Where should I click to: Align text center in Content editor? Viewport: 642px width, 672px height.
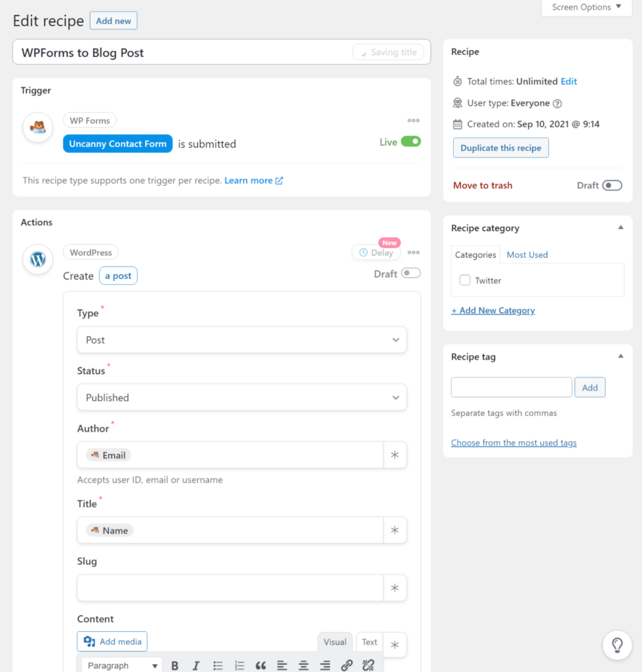pyautogui.click(x=304, y=665)
